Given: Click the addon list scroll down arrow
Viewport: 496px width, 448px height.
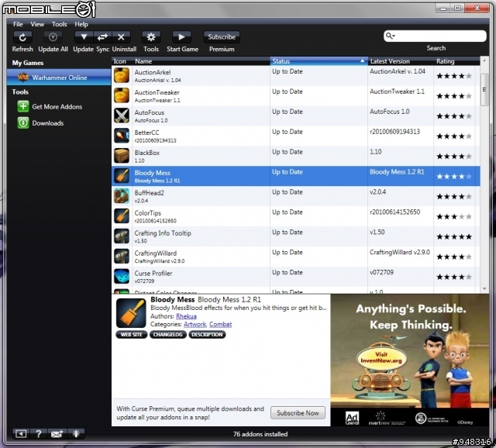Looking at the screenshot, I should [x=484, y=289].
